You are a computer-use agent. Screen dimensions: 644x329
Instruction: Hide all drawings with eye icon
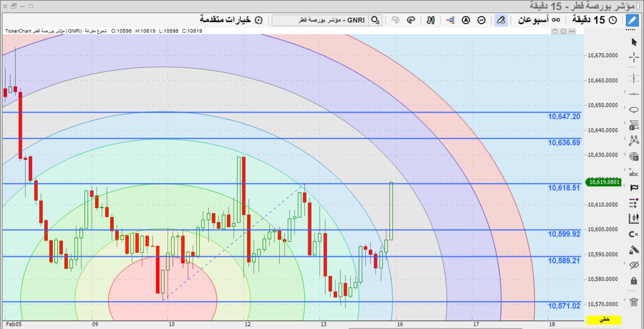click(x=634, y=265)
